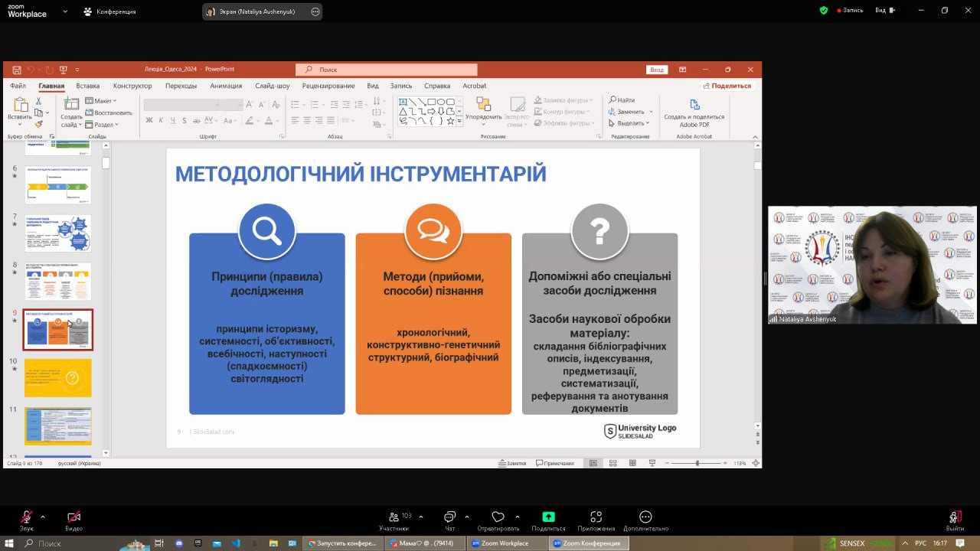This screenshot has height=551, width=980.
Task: Expand Zoom Workplace dropdown chevron
Action: pos(65,11)
